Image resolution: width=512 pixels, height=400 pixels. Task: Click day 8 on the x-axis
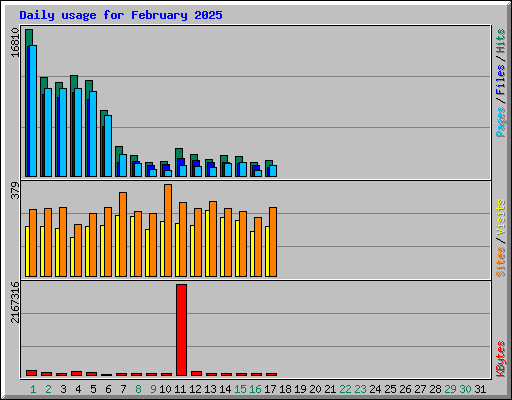tap(138, 389)
